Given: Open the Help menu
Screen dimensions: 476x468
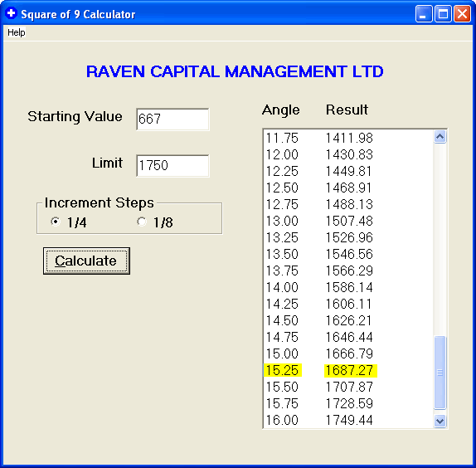Looking at the screenshot, I should click(17, 32).
